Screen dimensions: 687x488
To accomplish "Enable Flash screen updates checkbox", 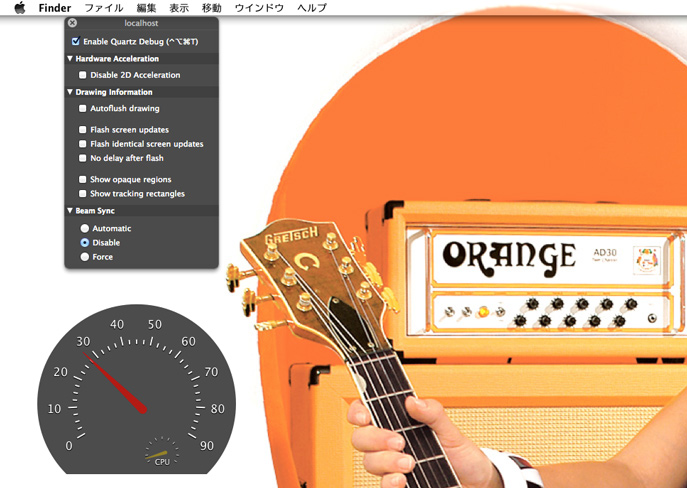I will coord(82,130).
